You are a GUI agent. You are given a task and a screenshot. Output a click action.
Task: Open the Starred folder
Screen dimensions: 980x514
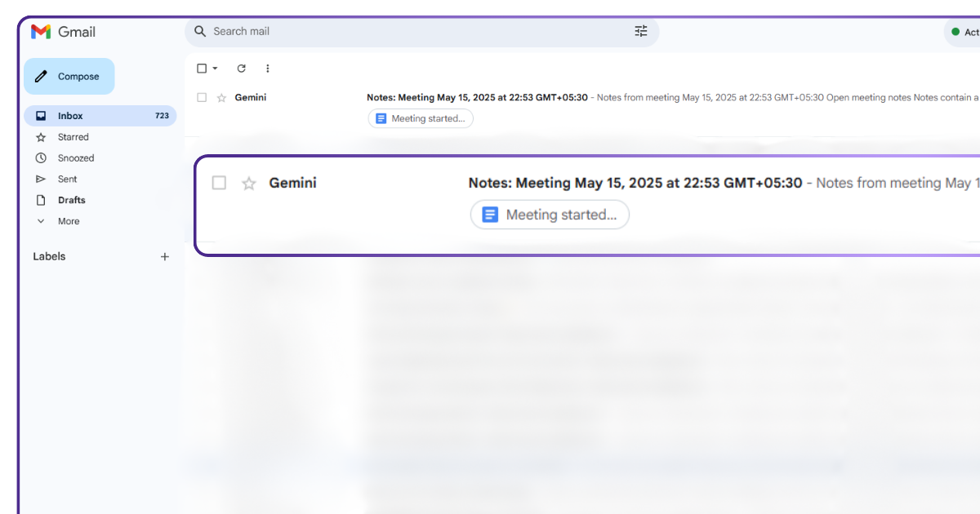(73, 137)
